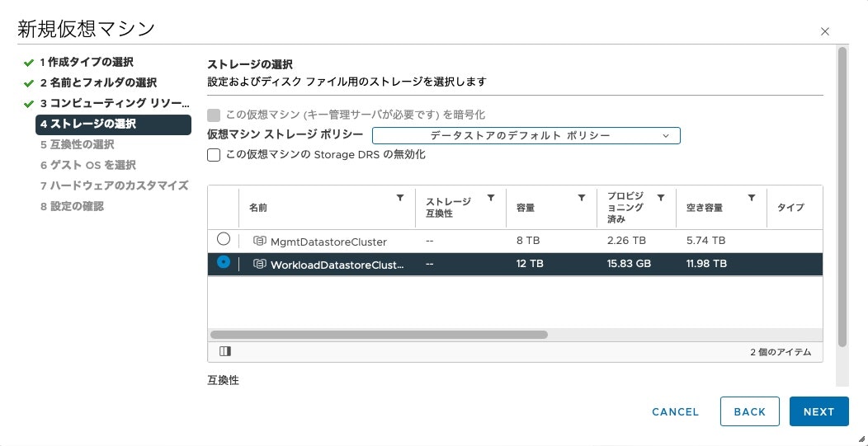The height and width of the screenshot is (446, 868).
Task: Click green checkmark for step 2
Action: coord(29,83)
